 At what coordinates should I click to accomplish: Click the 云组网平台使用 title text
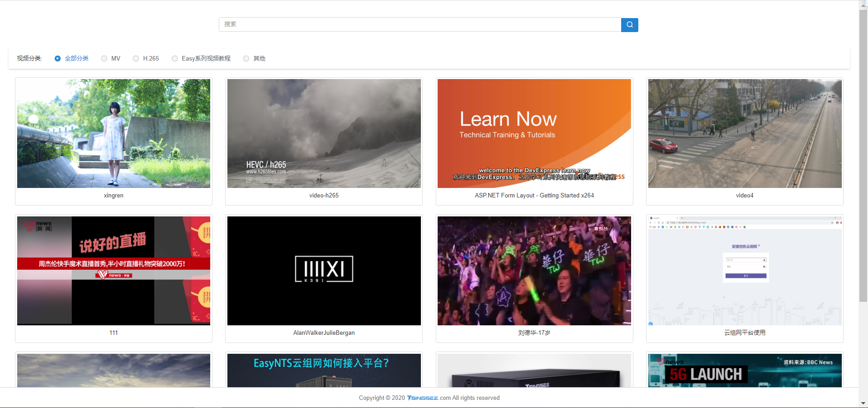(x=745, y=333)
